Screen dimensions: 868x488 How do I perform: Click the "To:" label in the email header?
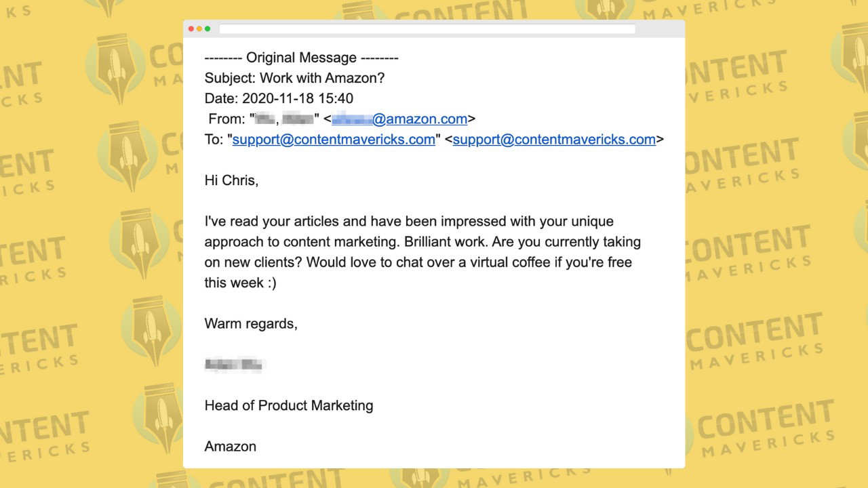click(214, 140)
